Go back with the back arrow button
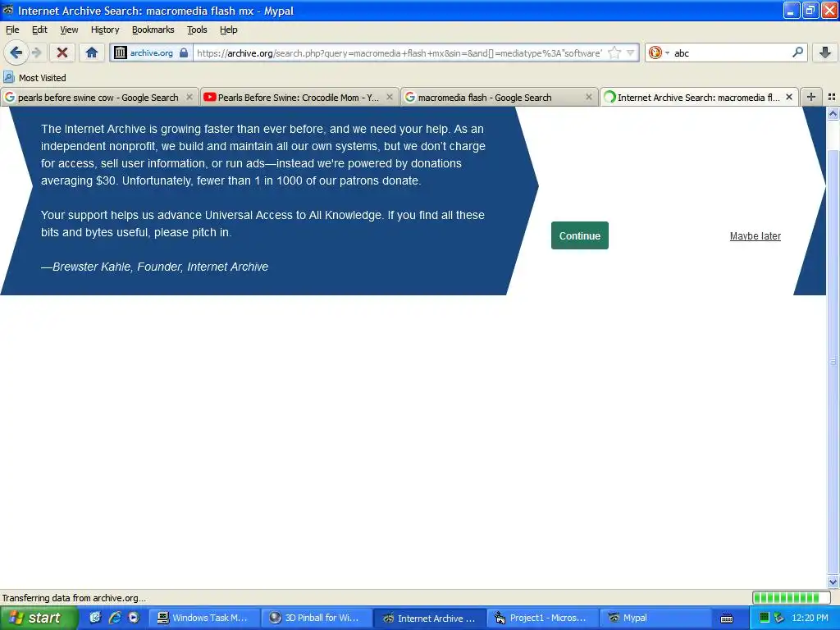 tap(16, 52)
